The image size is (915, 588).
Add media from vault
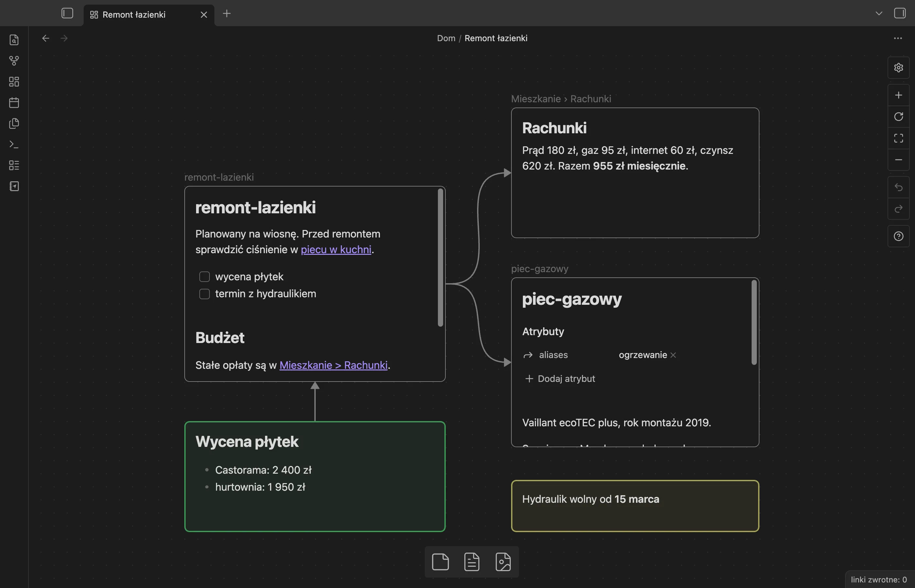click(503, 562)
